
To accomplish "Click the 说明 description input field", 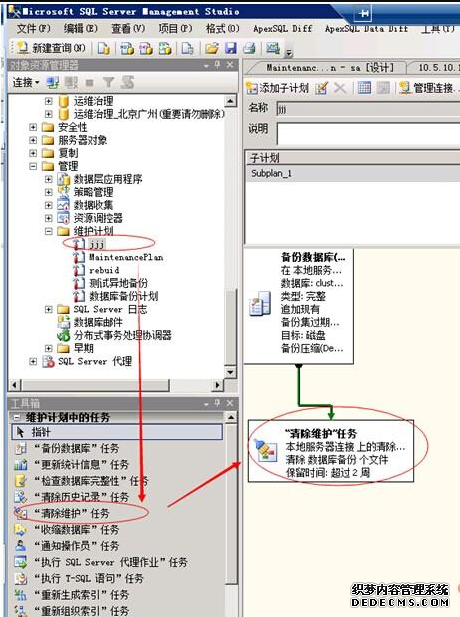I will [x=368, y=133].
